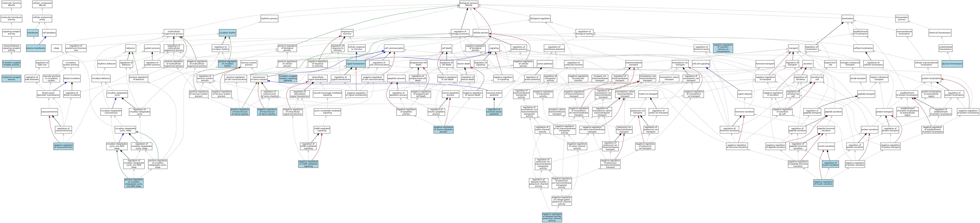Select the 'G protein-coupled receptor activity' node

(x=11, y=64)
